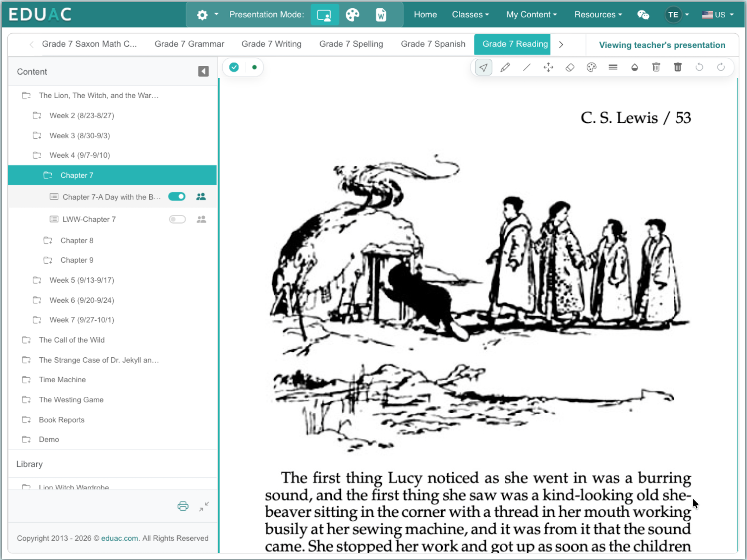This screenshot has height=560, width=747.
Task: Select the straight line tool
Action: click(x=527, y=68)
